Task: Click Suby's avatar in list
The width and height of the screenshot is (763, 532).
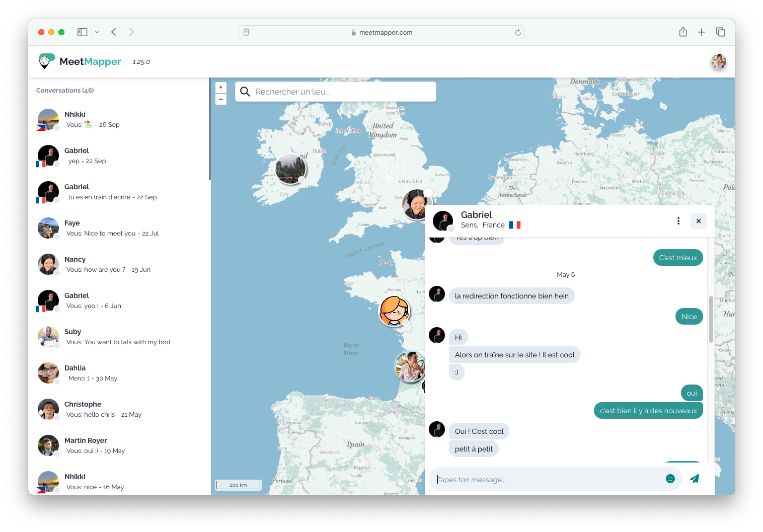Action: coord(48,337)
